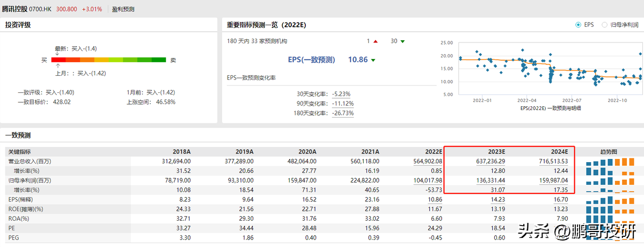The image size is (644, 247).
Task: Click the 关键指标 column header
Action: pyautogui.click(x=19, y=151)
